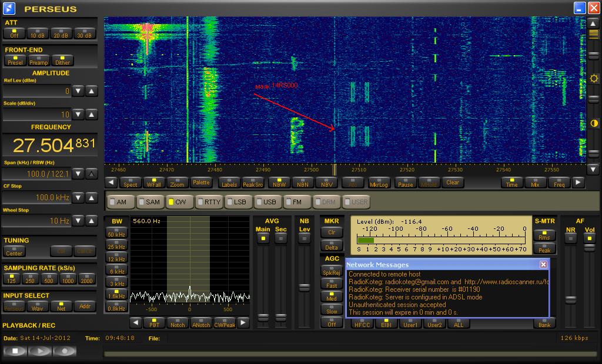602x364 pixels.
Task: Switch display to Spect view
Action: pyautogui.click(x=130, y=183)
